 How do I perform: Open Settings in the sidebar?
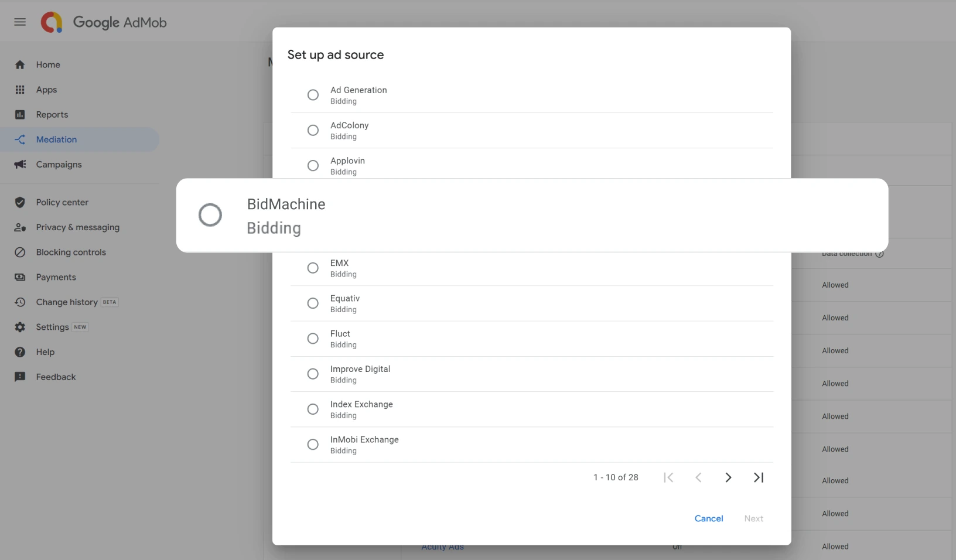[x=80, y=327]
